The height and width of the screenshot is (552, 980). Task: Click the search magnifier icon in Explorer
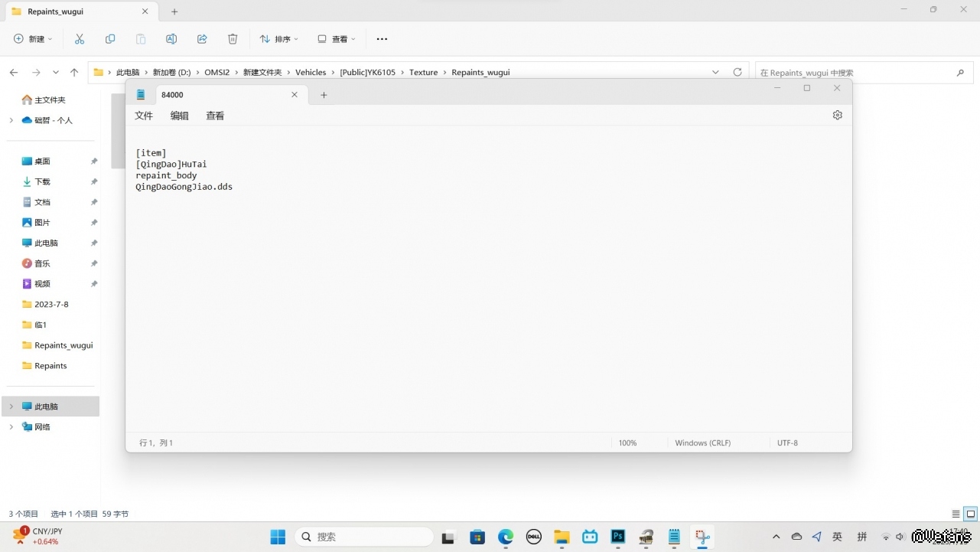click(960, 73)
